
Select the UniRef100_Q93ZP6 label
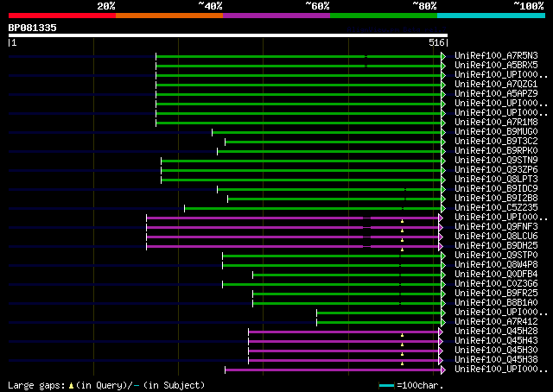[x=496, y=170]
